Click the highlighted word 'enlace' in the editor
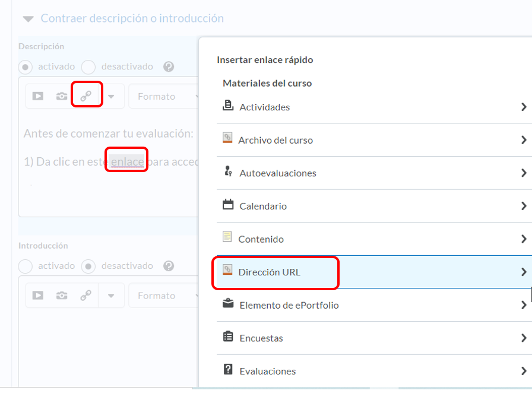This screenshot has width=532, height=400. [127, 162]
